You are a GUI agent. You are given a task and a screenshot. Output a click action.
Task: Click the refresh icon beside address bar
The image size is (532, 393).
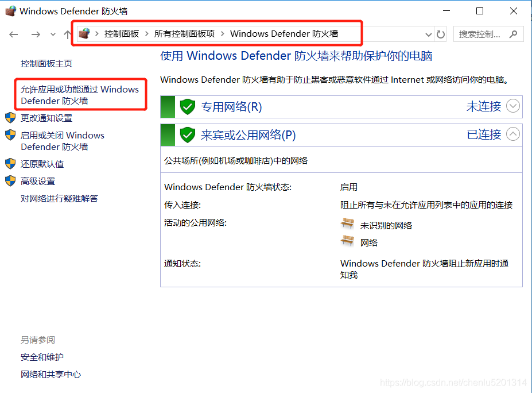[441, 34]
